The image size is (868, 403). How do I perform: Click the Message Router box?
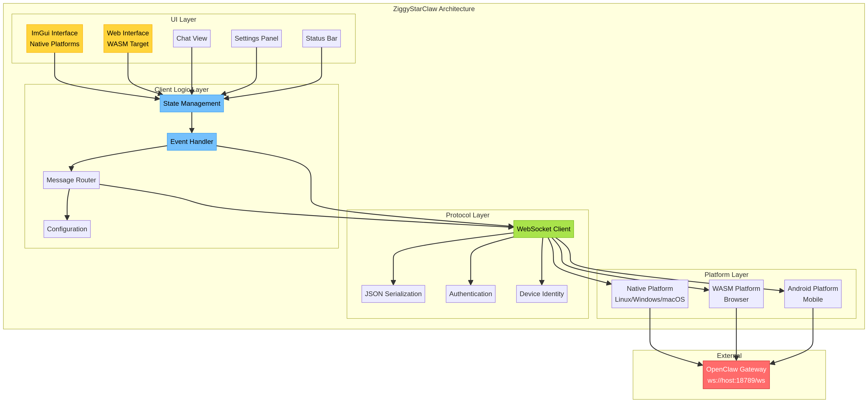[x=71, y=180]
